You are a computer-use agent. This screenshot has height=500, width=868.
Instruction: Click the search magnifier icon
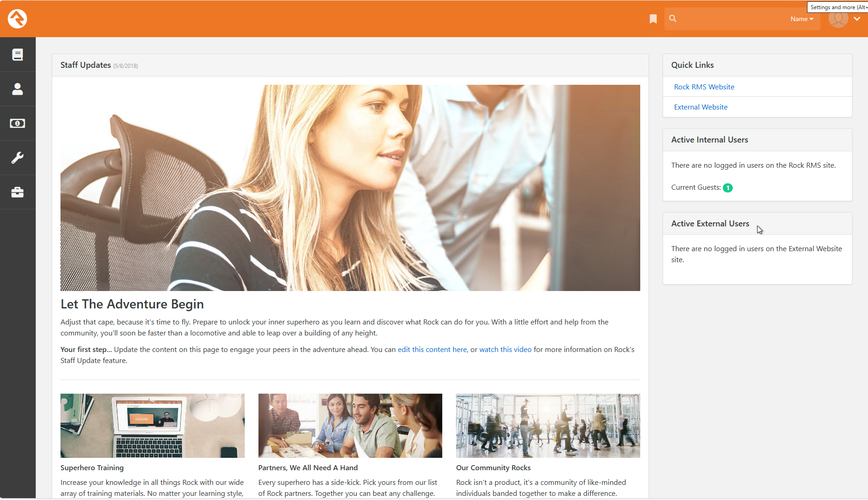click(673, 19)
